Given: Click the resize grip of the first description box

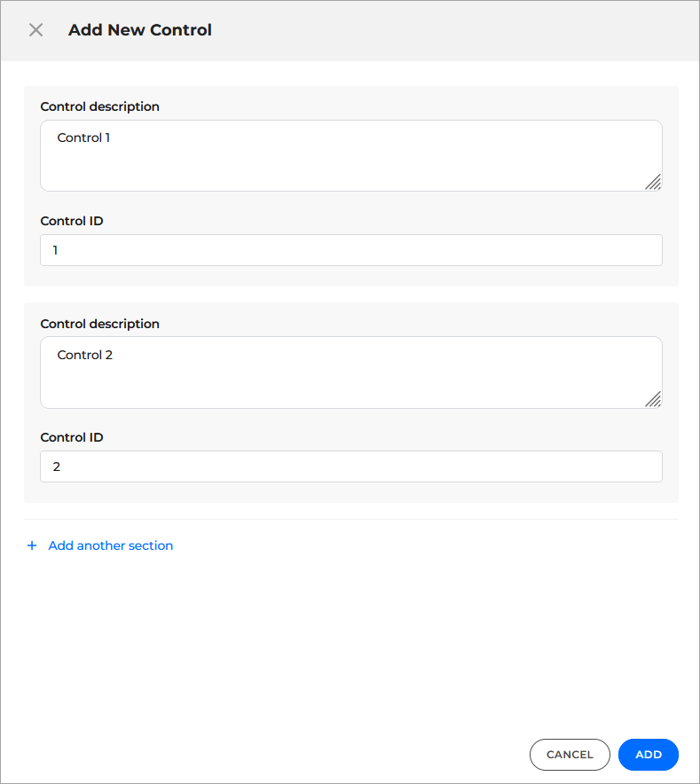Looking at the screenshot, I should (654, 183).
